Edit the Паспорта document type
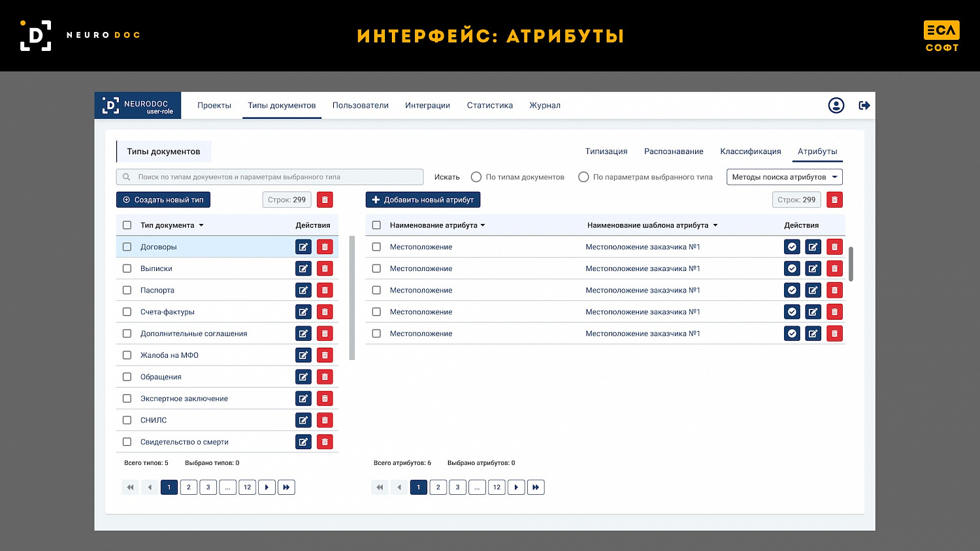 [x=303, y=290]
